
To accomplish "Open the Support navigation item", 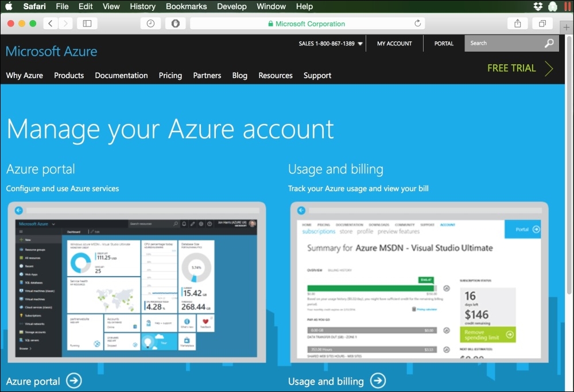I will point(317,75).
